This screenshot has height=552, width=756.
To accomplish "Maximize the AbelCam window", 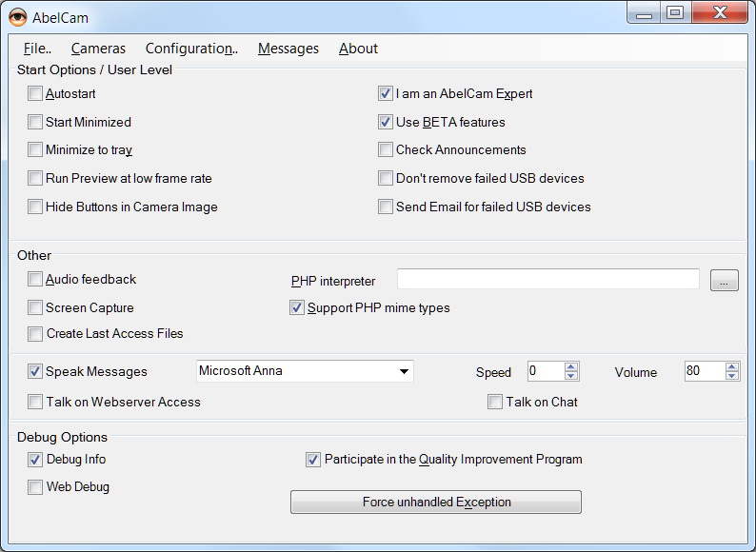I will click(674, 13).
